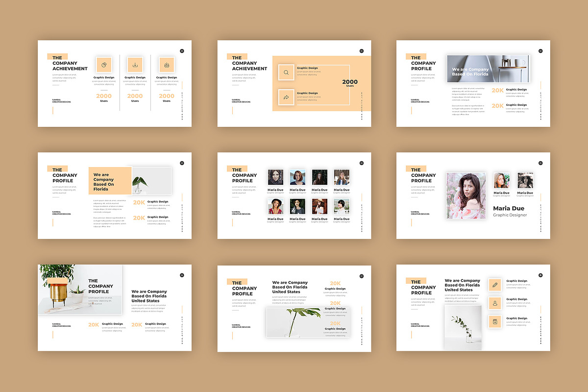Select black-and-white portrait with wide hat
588x392 pixels.
[525, 180]
